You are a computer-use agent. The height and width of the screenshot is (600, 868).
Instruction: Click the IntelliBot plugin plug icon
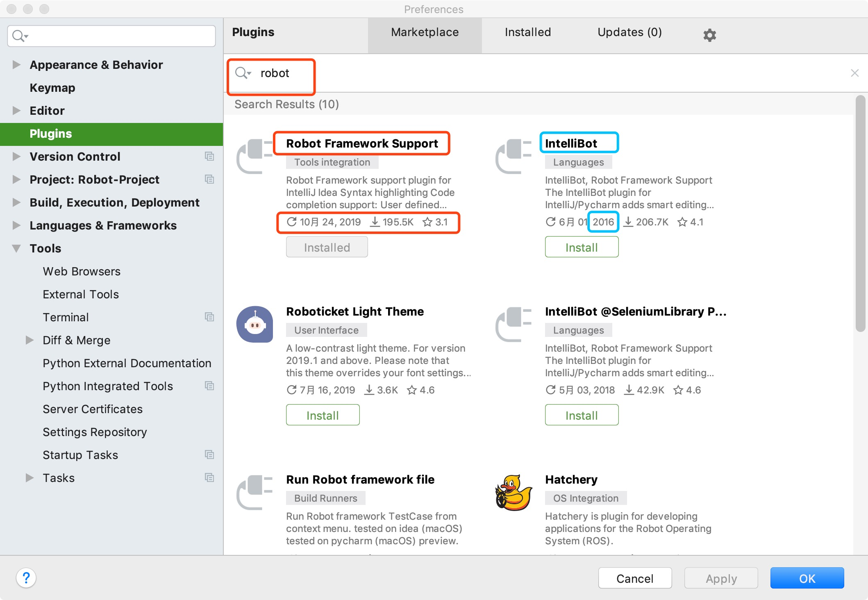pyautogui.click(x=514, y=156)
